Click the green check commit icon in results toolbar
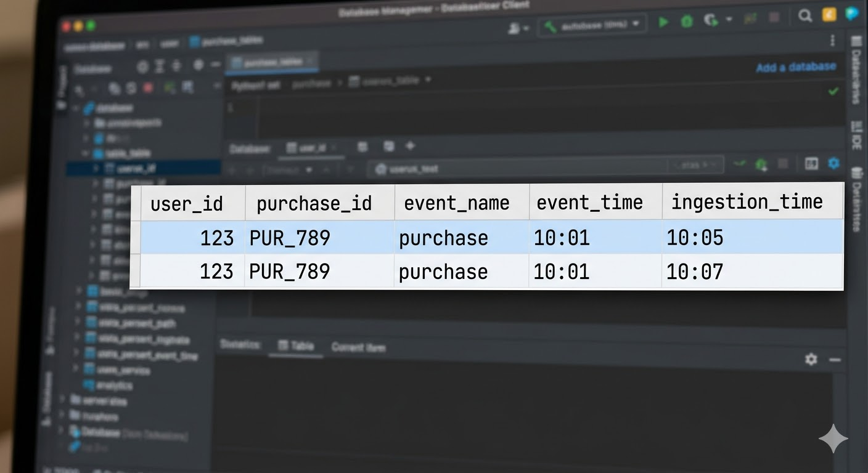Image resolution: width=868 pixels, height=473 pixels. (x=740, y=164)
